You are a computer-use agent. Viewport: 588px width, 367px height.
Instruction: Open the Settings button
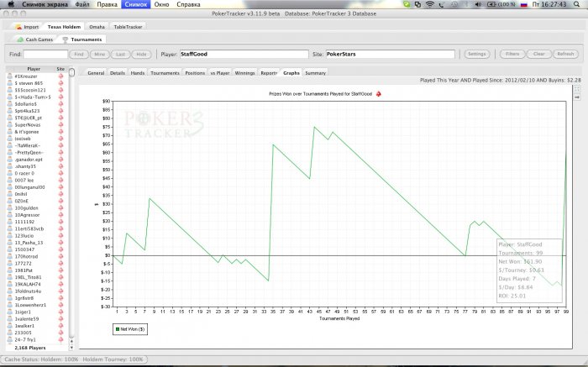(476, 54)
